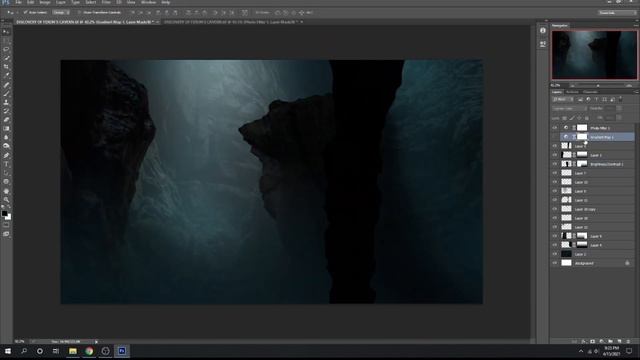The height and width of the screenshot is (360, 640).
Task: Open the layer filter Kind dropdown
Action: pyautogui.click(x=563, y=99)
